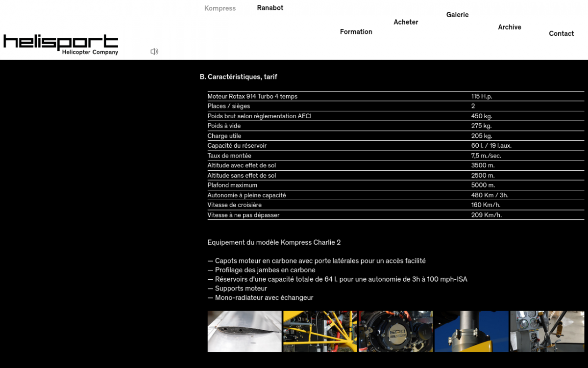Viewport: 588px width, 368px height.
Task: View the yellow tubular frame photo
Action: (x=320, y=331)
